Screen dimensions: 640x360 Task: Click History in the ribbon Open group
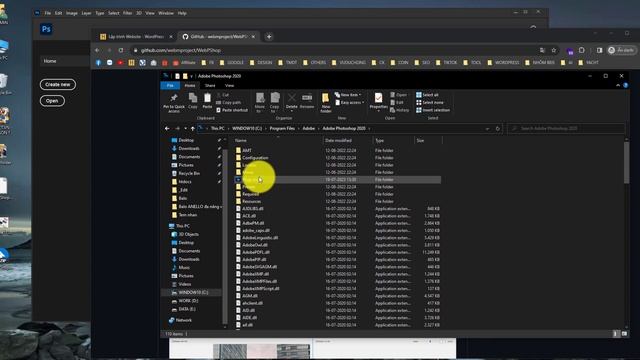tap(400, 110)
